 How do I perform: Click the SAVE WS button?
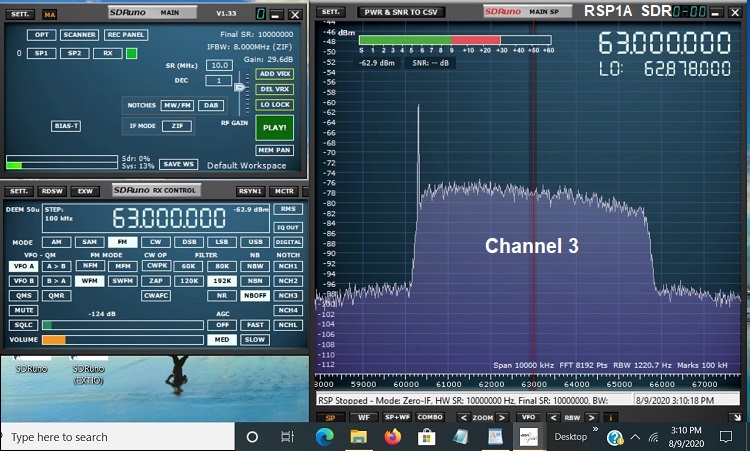click(x=178, y=164)
